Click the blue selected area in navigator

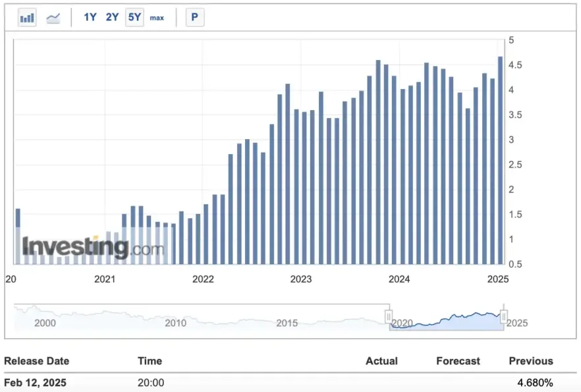tap(448, 320)
